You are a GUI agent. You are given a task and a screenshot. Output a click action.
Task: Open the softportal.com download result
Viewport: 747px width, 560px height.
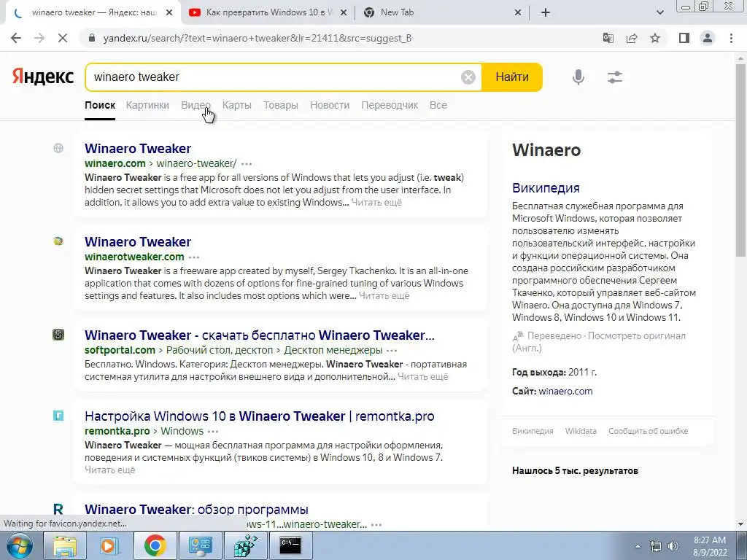pyautogui.click(x=260, y=335)
